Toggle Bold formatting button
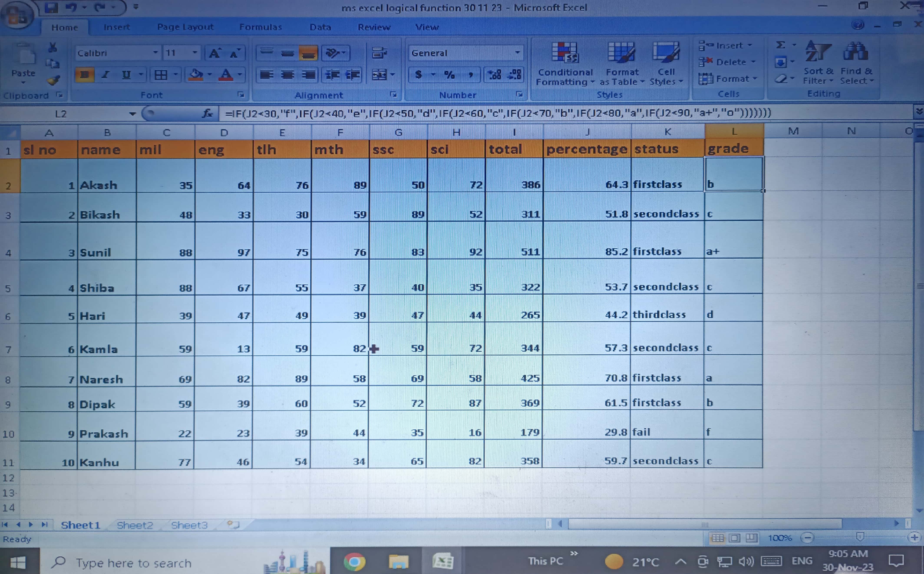The height and width of the screenshot is (574, 924). [x=84, y=74]
